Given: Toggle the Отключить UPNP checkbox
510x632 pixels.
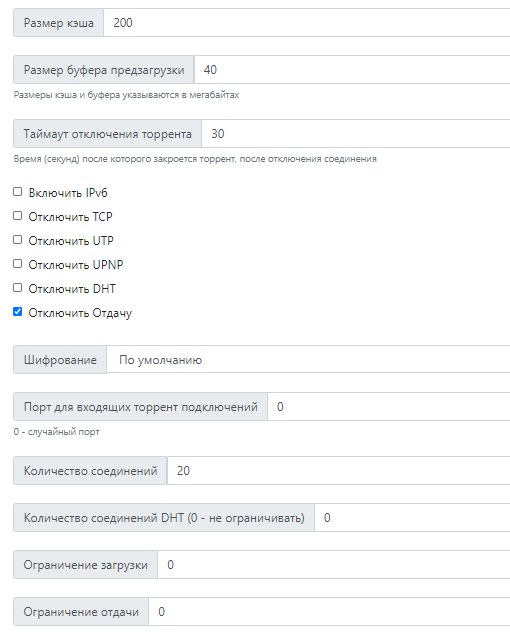Looking at the screenshot, I should coord(17,264).
